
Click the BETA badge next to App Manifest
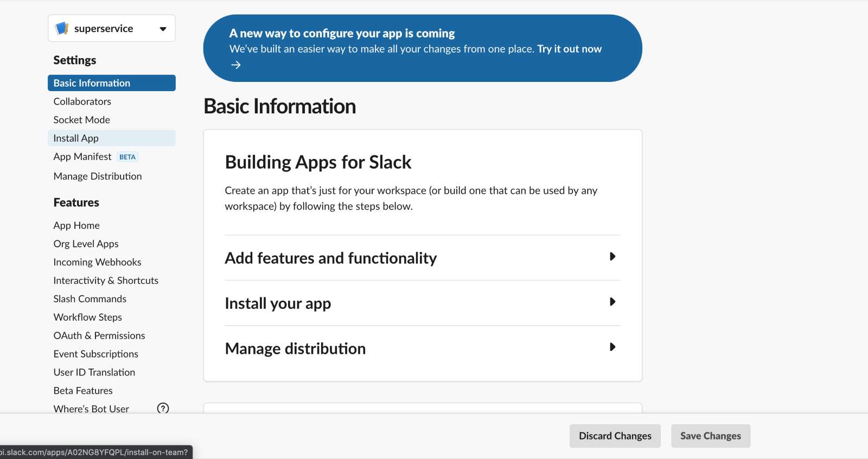coord(127,157)
